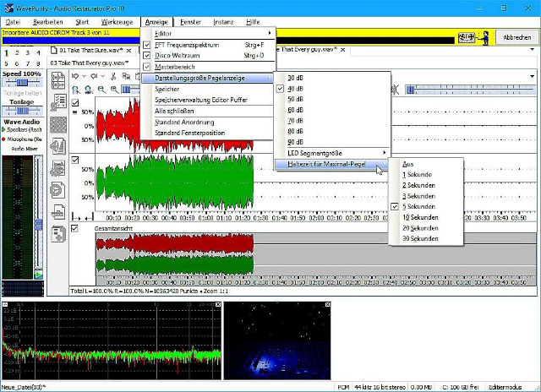Select 10 Sekunden hold time option

(419, 217)
